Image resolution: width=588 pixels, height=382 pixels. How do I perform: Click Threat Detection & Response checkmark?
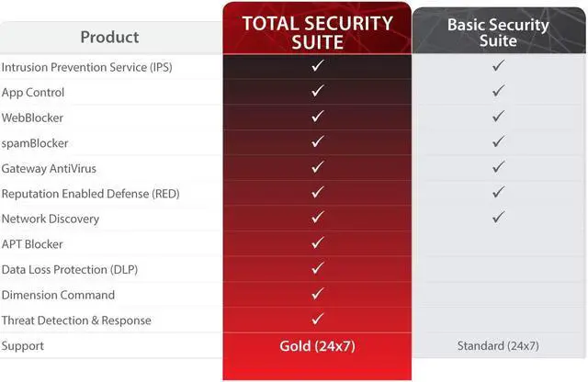point(317,320)
